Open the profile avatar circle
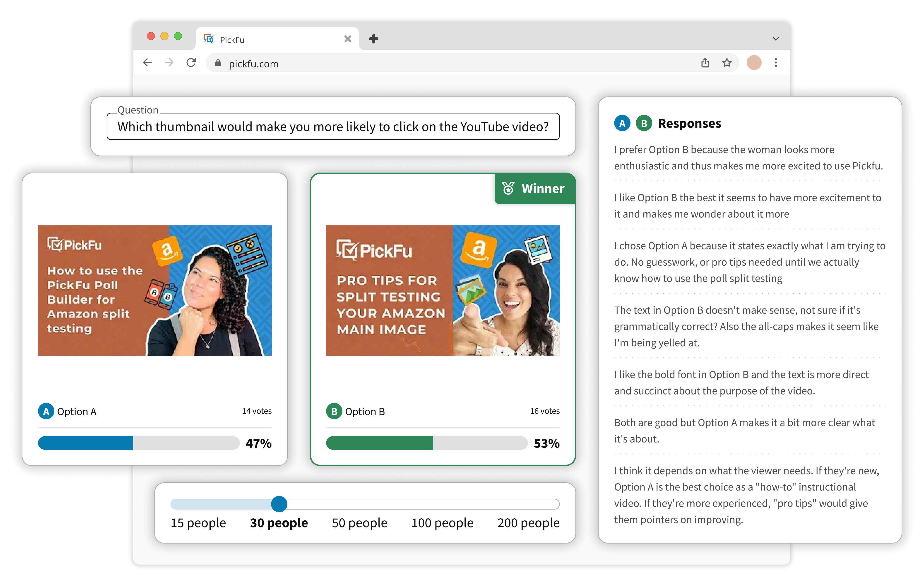 click(x=754, y=63)
